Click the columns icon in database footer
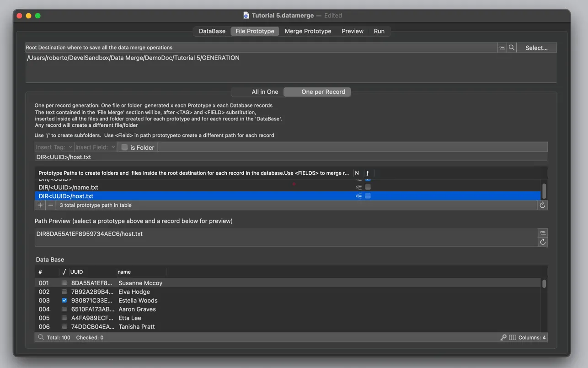This screenshot has width=588, height=368. [x=513, y=337]
